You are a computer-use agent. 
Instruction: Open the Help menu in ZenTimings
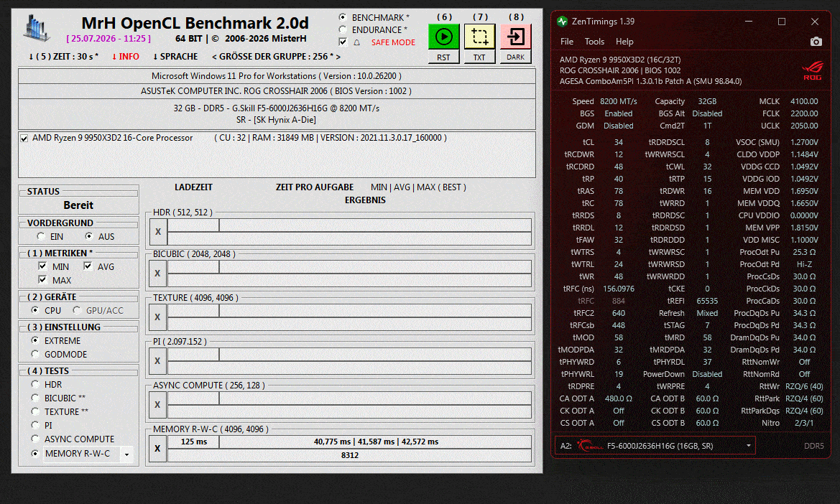pyautogui.click(x=624, y=41)
